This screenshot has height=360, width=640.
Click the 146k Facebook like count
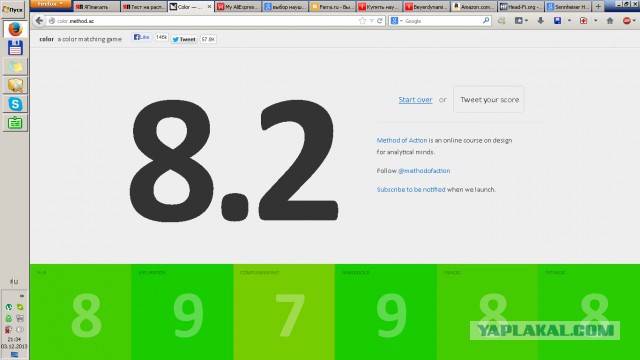[161, 37]
